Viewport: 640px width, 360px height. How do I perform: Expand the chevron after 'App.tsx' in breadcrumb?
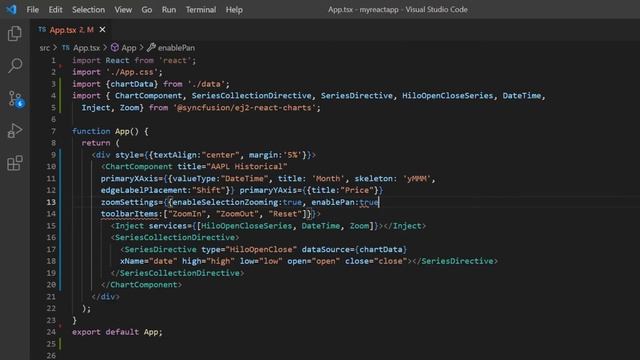[105, 48]
